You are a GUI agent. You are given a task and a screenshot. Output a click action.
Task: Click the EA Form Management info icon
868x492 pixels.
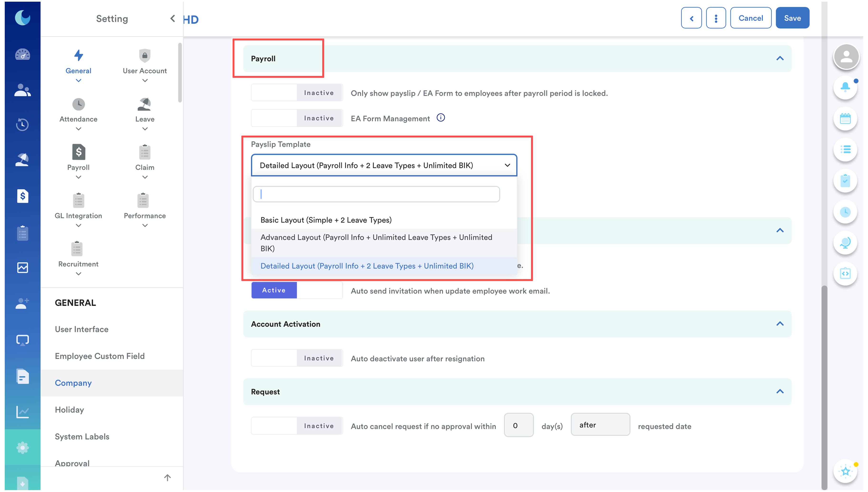pyautogui.click(x=441, y=118)
